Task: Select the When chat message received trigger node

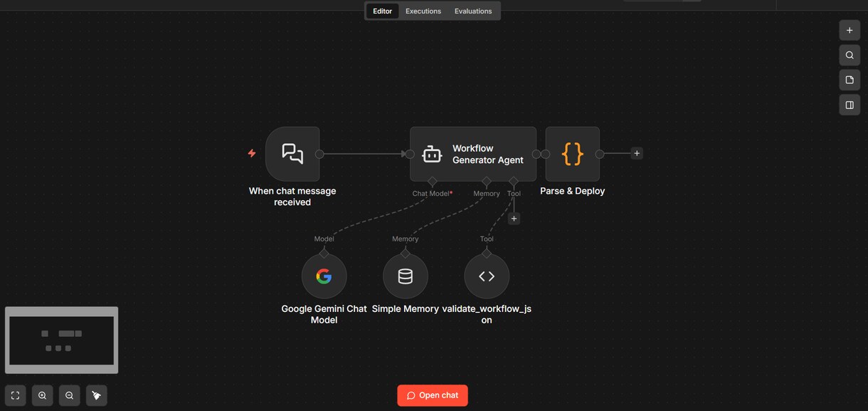Action: (x=292, y=154)
